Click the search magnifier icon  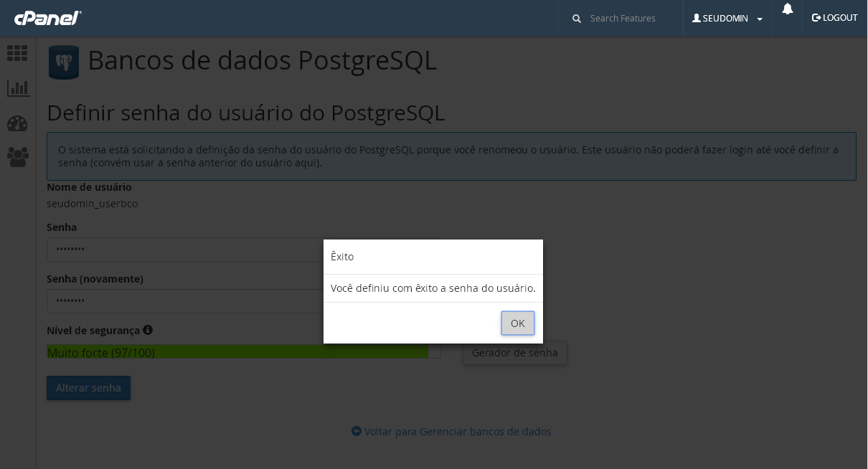click(577, 19)
